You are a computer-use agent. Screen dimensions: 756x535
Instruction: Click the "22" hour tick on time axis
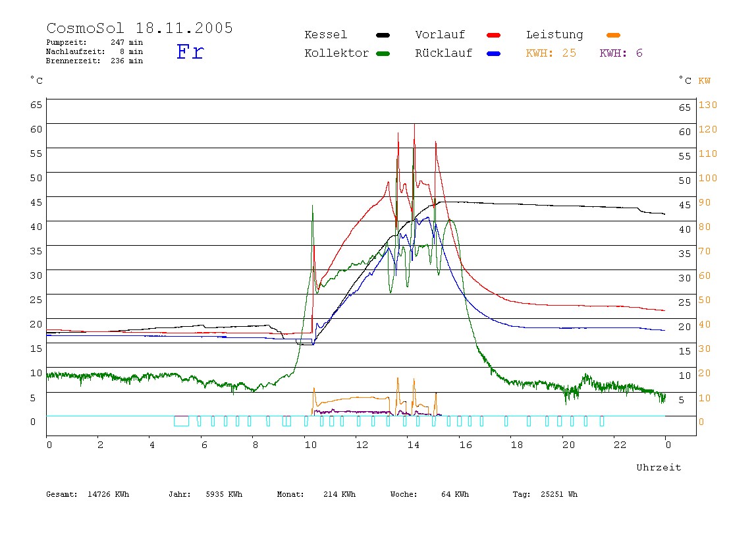[620, 445]
